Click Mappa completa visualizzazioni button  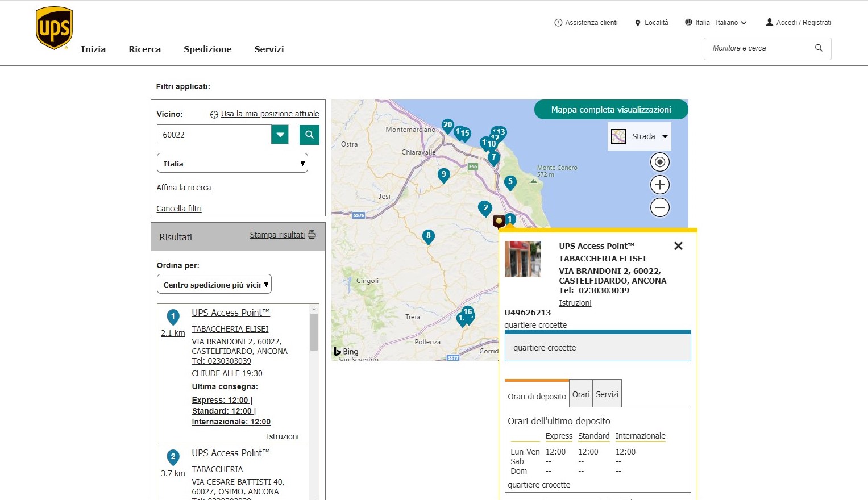coord(610,110)
